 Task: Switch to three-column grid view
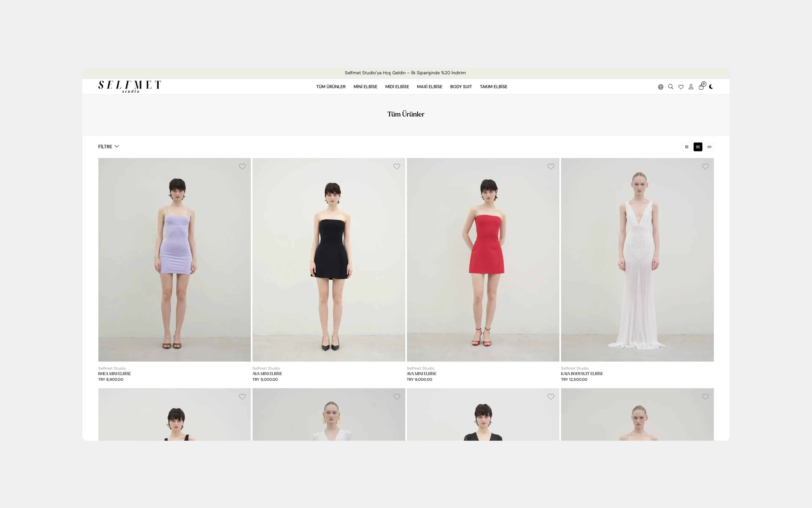click(687, 147)
